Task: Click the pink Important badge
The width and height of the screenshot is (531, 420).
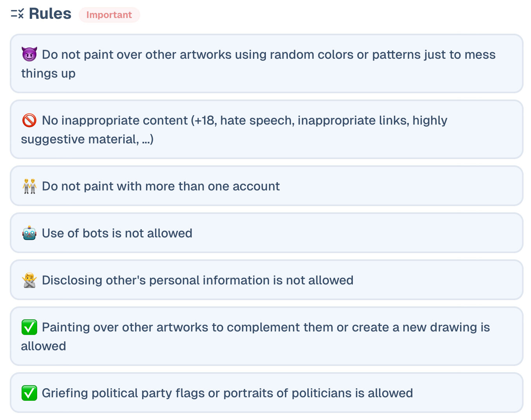Action: 109,15
